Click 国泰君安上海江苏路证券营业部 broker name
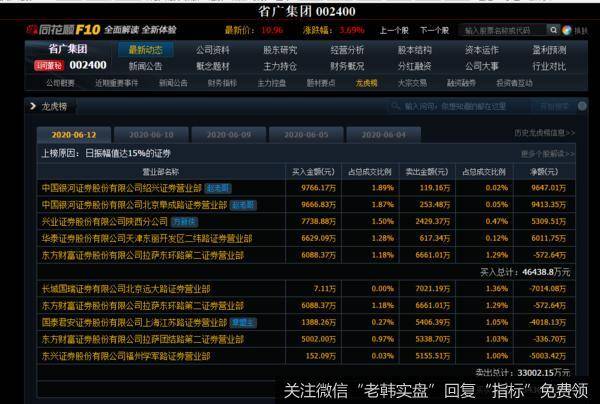Viewport: 600px width, 404px height. point(134,323)
